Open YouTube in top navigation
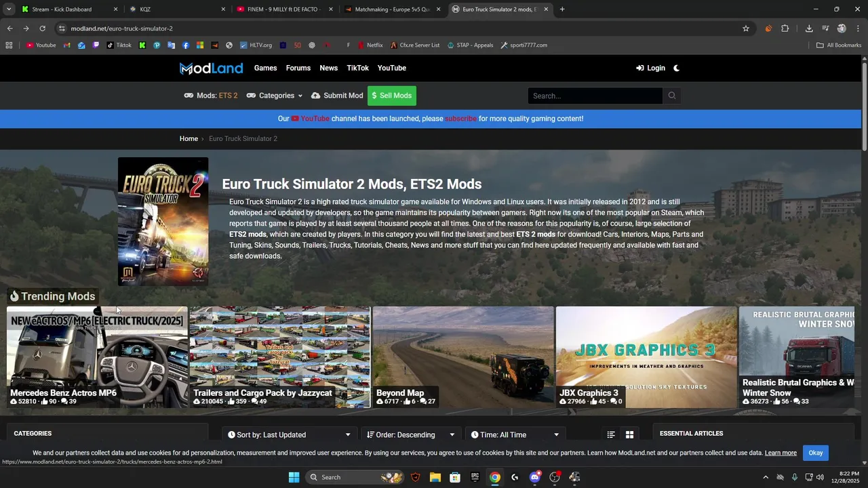 point(392,68)
